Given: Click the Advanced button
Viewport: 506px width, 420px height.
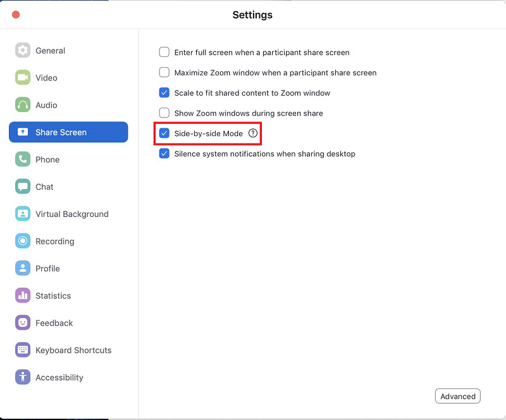Looking at the screenshot, I should click(457, 397).
